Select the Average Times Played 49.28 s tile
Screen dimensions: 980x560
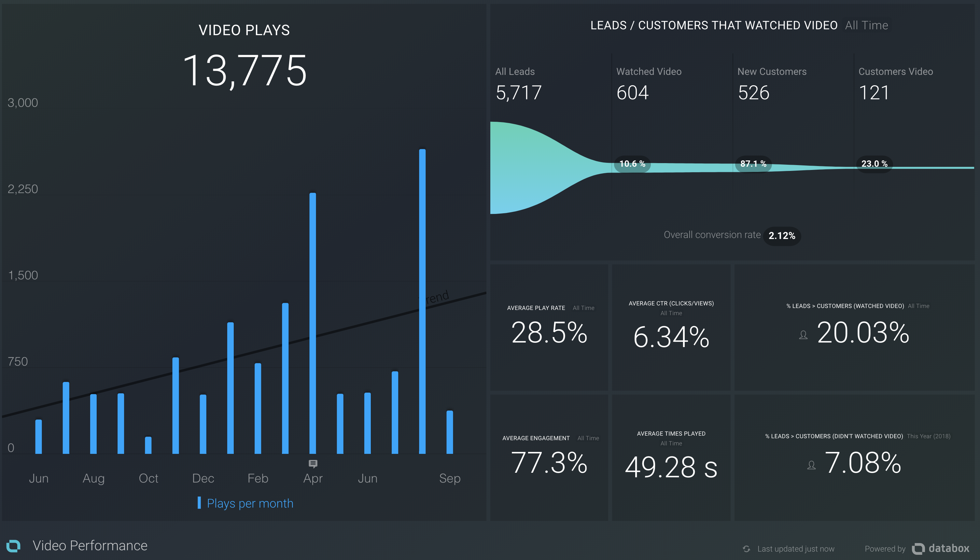pos(671,458)
